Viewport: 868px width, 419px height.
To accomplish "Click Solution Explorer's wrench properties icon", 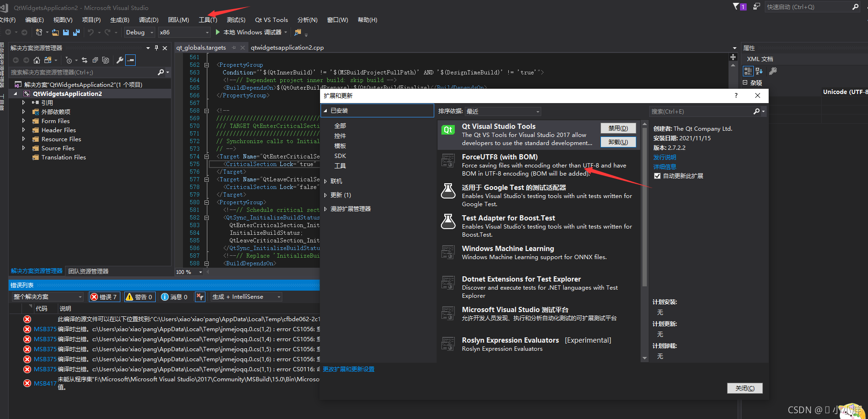I will click(x=119, y=60).
